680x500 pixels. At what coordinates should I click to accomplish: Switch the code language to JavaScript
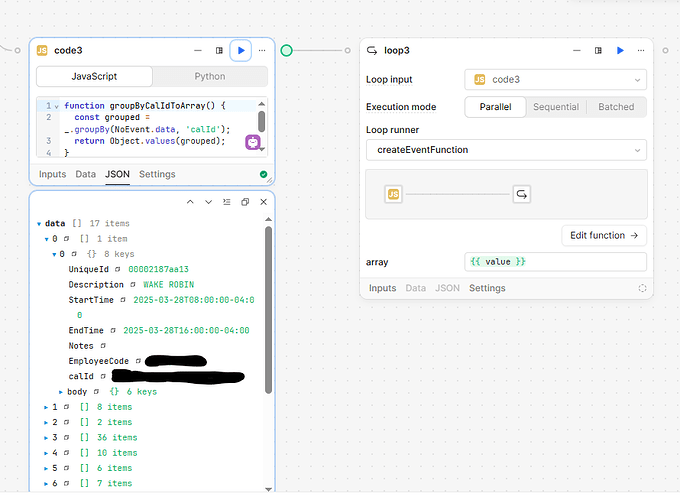[x=94, y=77]
